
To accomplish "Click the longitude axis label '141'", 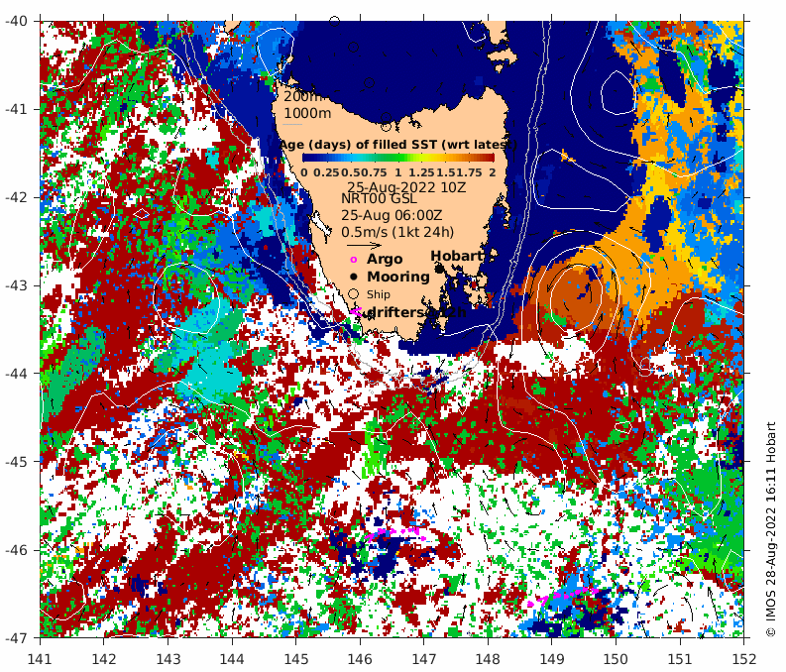I will pos(40,658).
